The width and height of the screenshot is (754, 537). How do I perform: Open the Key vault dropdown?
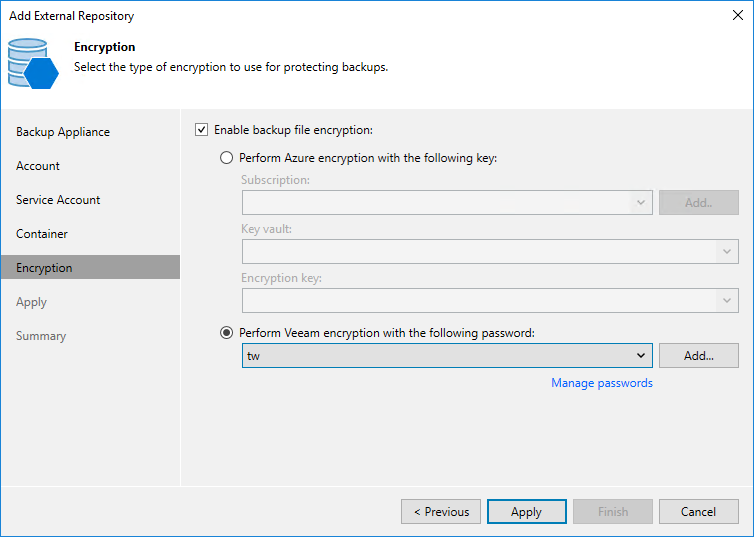click(x=727, y=252)
